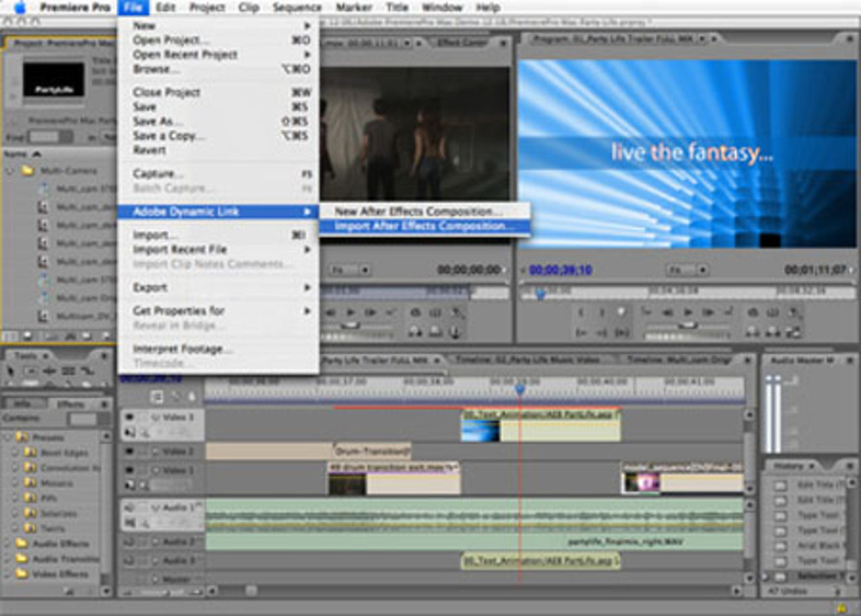Toggle Video 2 track output visibility
This screenshot has height=616, width=861.
pyautogui.click(x=128, y=451)
